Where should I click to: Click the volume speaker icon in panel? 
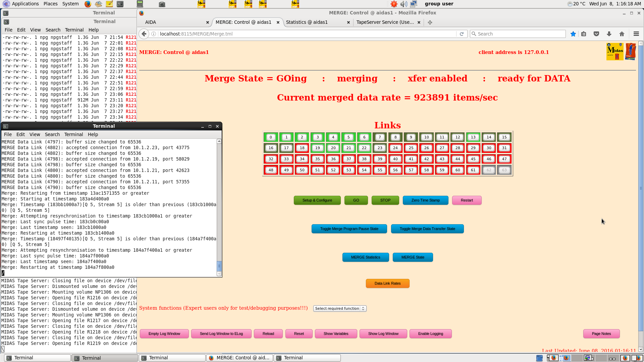point(404,4)
